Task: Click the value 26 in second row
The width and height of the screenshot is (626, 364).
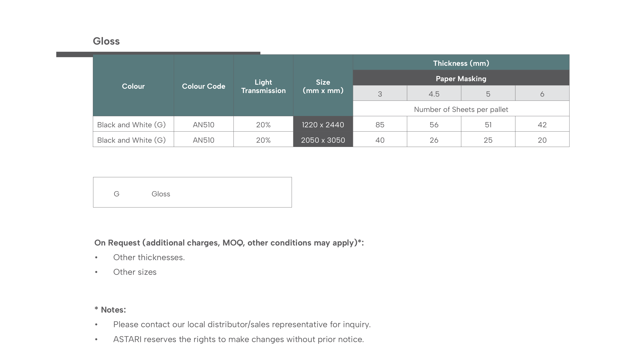Action: coord(434,139)
